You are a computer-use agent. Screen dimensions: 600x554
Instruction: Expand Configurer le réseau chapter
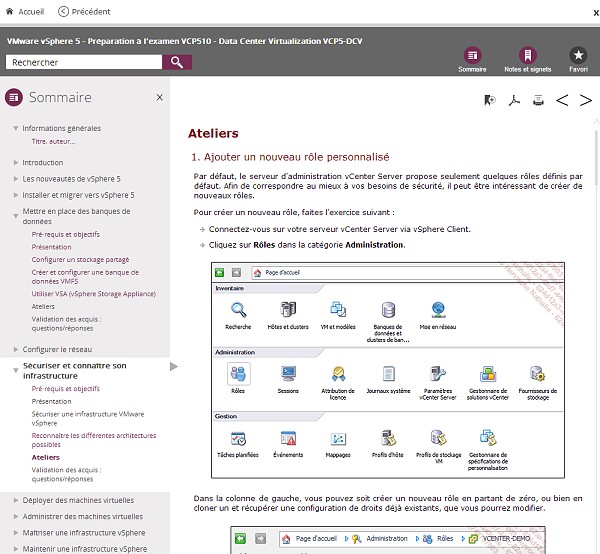click(x=16, y=349)
